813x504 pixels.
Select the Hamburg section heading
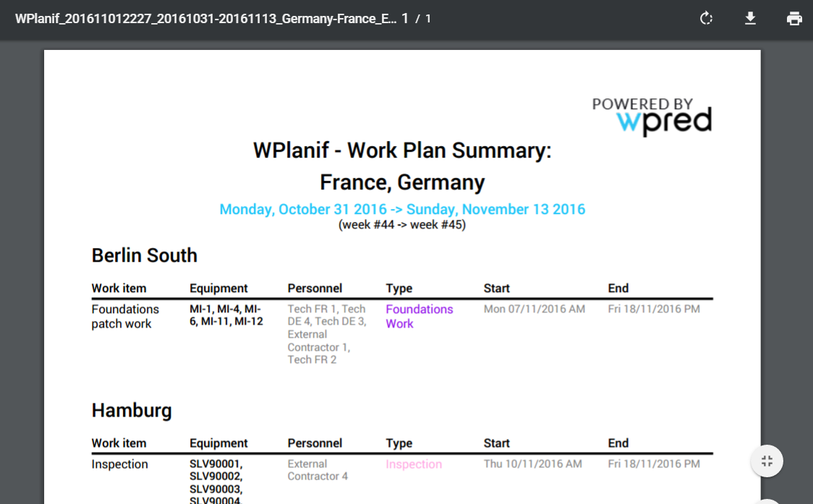[x=132, y=411]
